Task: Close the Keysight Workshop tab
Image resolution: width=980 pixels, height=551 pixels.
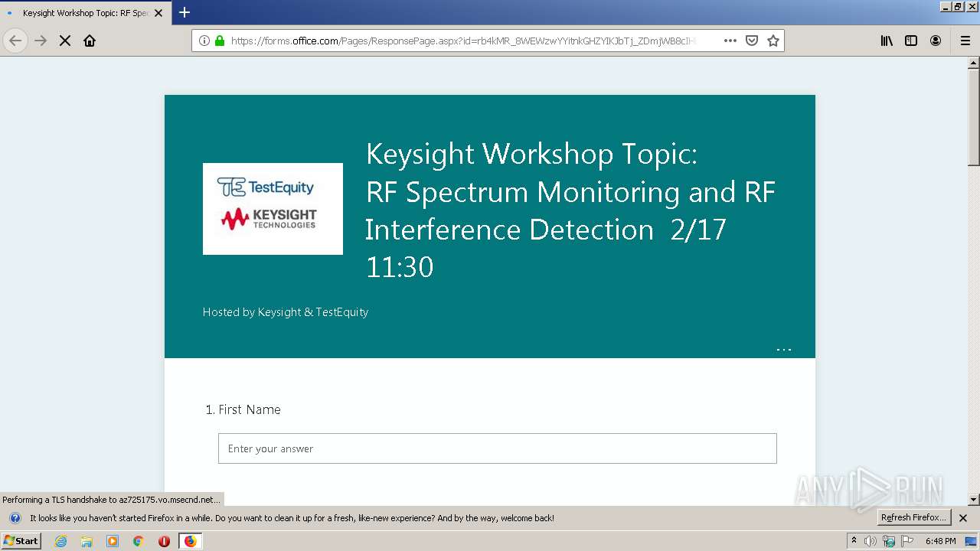Action: click(x=158, y=13)
